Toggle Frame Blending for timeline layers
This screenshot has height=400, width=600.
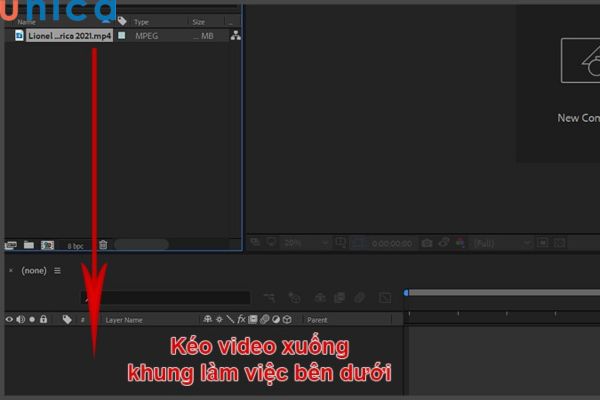339,297
